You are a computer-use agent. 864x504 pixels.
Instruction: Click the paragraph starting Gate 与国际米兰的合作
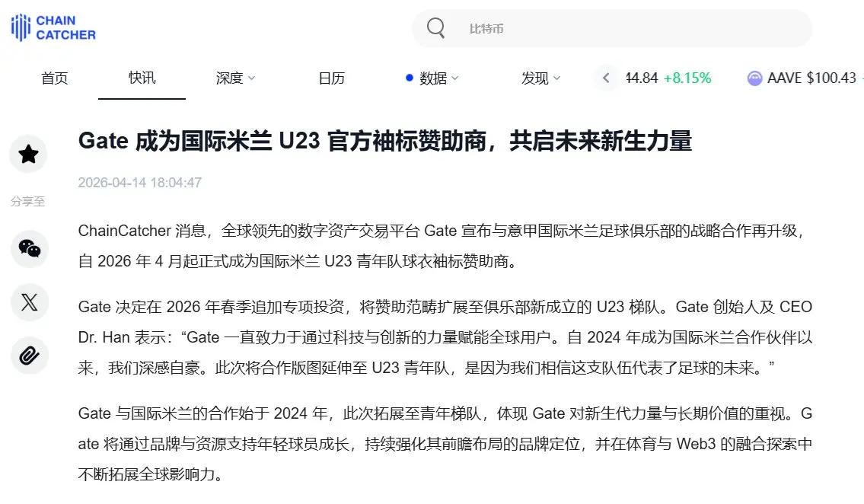[445, 444]
